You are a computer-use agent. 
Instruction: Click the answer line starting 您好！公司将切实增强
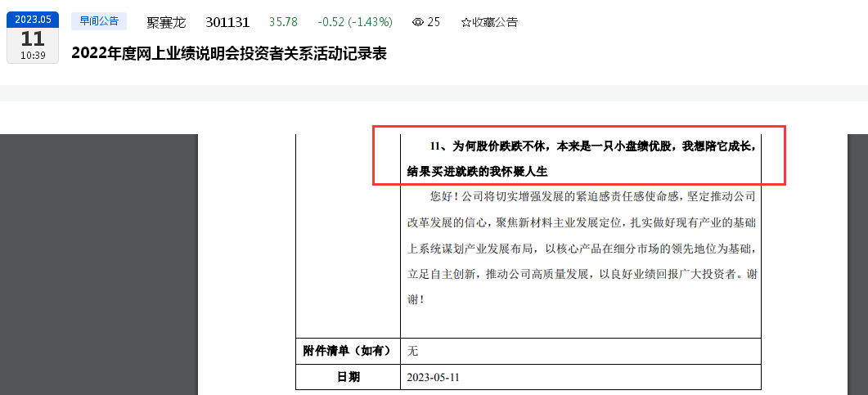(x=592, y=197)
